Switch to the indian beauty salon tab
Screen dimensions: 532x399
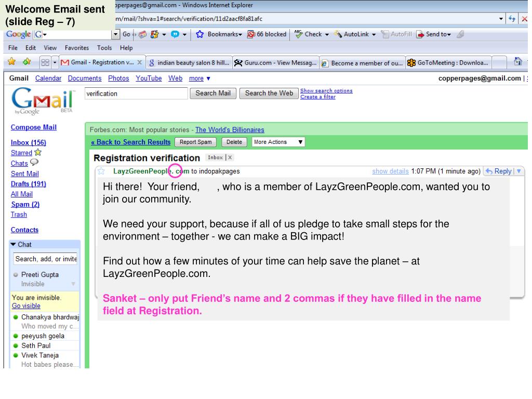click(x=189, y=63)
